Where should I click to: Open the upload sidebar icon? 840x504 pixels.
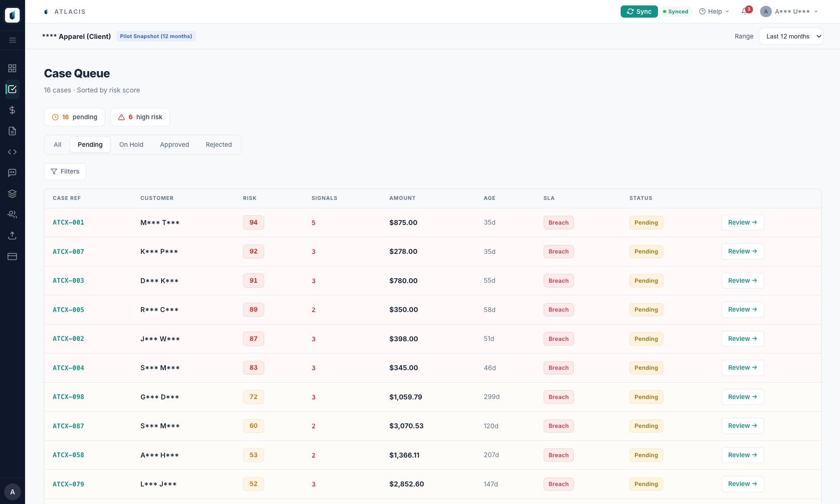(13, 235)
